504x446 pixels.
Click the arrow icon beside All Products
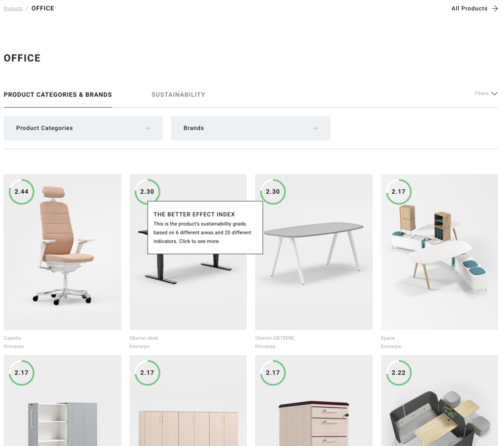495,9
